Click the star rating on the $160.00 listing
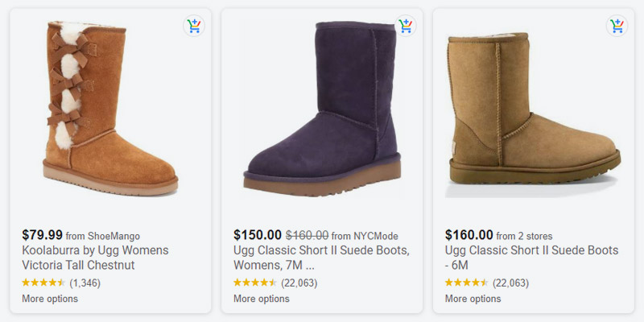Viewport: 644px width, 322px height. tap(487, 283)
